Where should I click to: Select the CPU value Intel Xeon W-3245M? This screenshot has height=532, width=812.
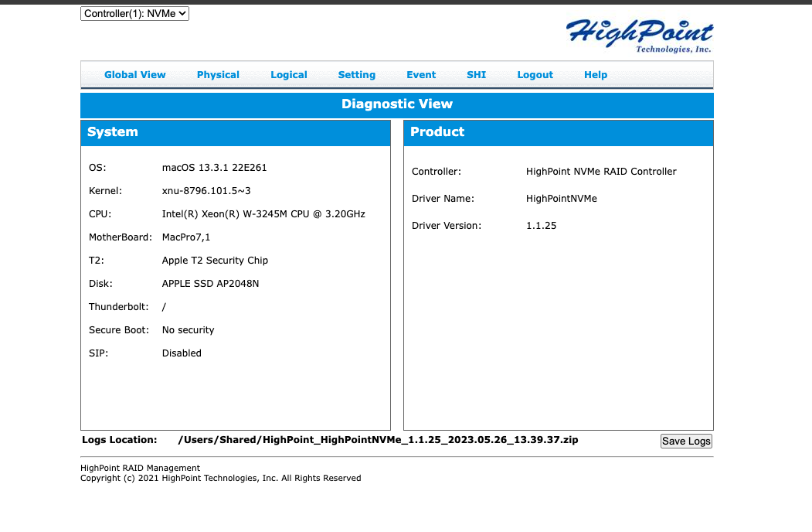[x=263, y=214]
